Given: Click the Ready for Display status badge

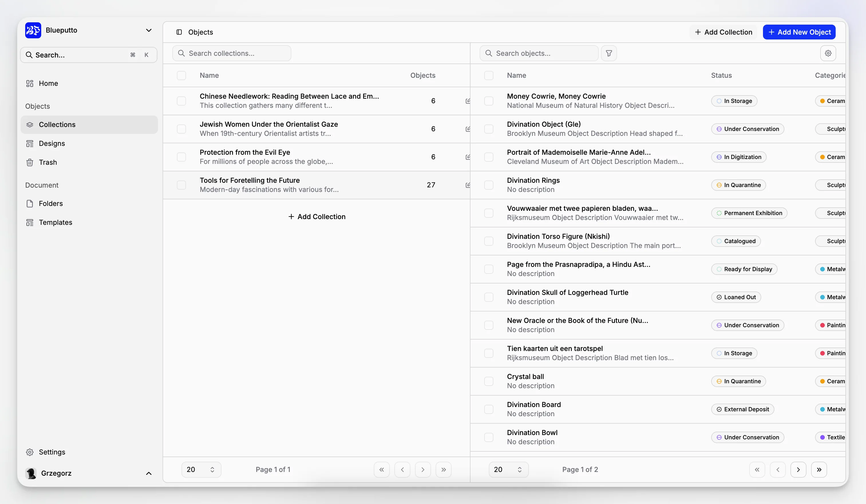Looking at the screenshot, I should click(744, 269).
